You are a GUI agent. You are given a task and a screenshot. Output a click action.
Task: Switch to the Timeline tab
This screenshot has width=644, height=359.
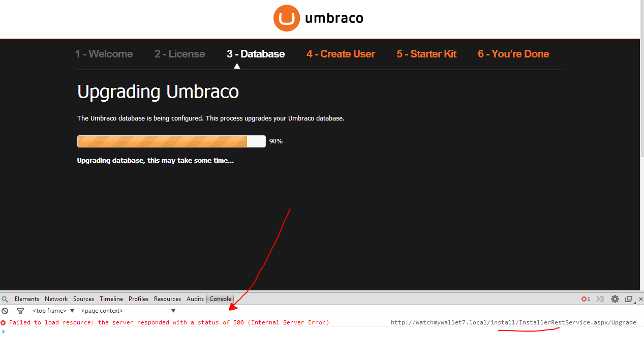[x=111, y=299]
